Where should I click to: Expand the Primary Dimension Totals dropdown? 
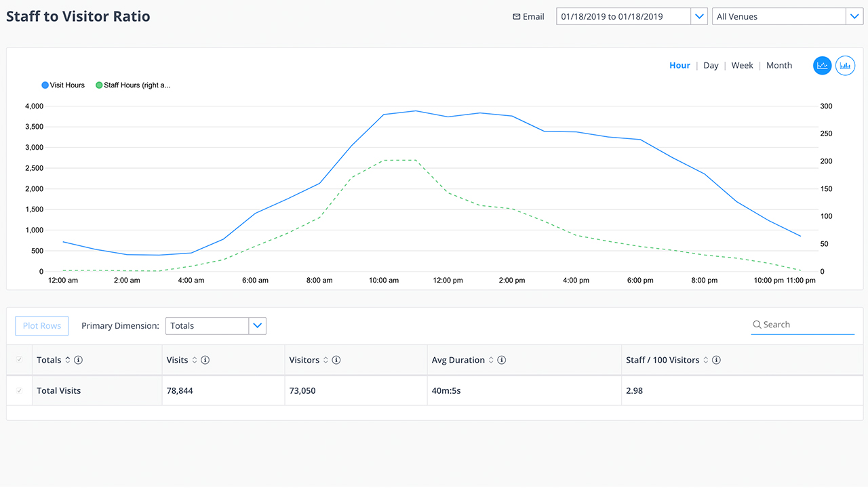coord(257,326)
